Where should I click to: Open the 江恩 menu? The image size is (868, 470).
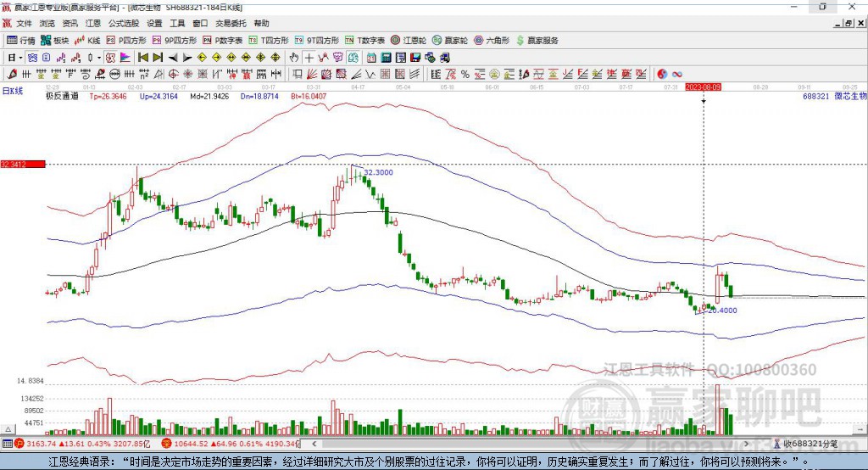(x=93, y=23)
